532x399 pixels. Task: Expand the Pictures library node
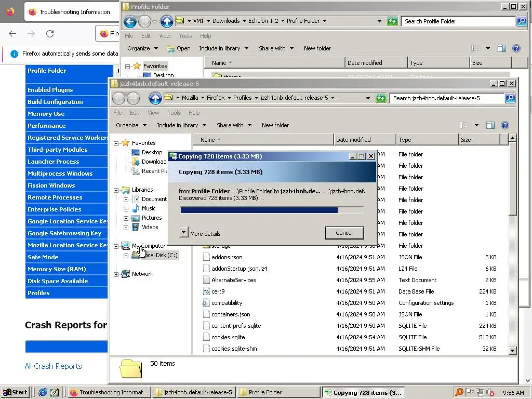tap(126, 218)
